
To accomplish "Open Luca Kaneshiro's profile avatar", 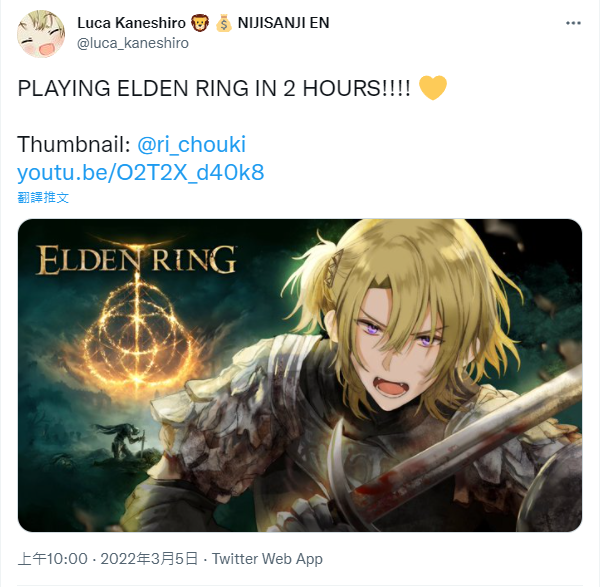I will [41, 34].
